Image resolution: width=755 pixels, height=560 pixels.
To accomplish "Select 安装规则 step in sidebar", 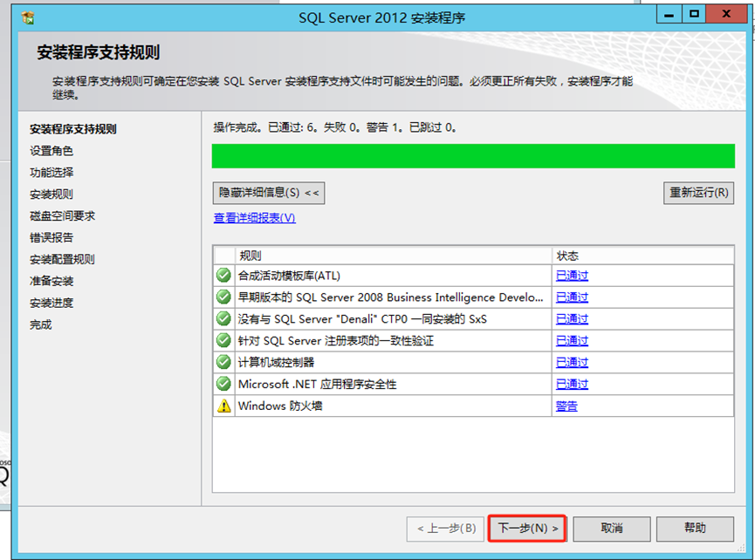I will point(51,195).
